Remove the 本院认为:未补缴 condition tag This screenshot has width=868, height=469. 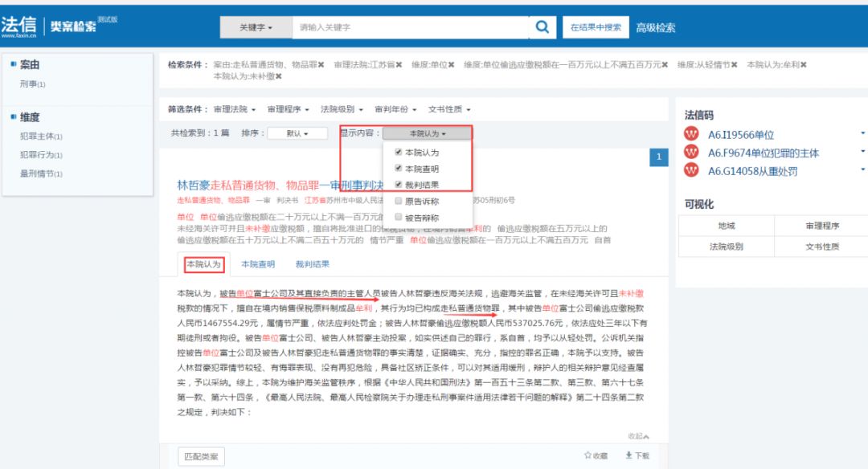[278, 76]
